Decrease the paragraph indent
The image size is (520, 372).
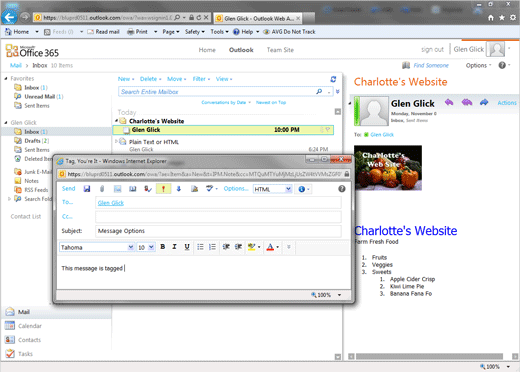click(x=226, y=247)
